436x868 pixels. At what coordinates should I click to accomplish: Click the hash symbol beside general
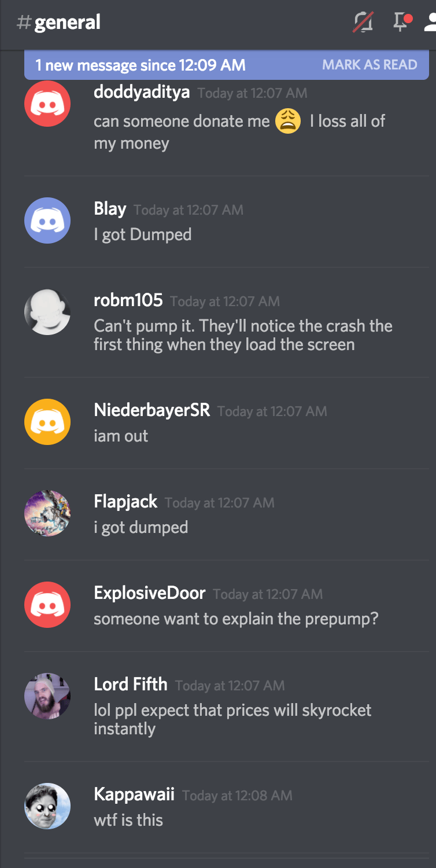[24, 23]
